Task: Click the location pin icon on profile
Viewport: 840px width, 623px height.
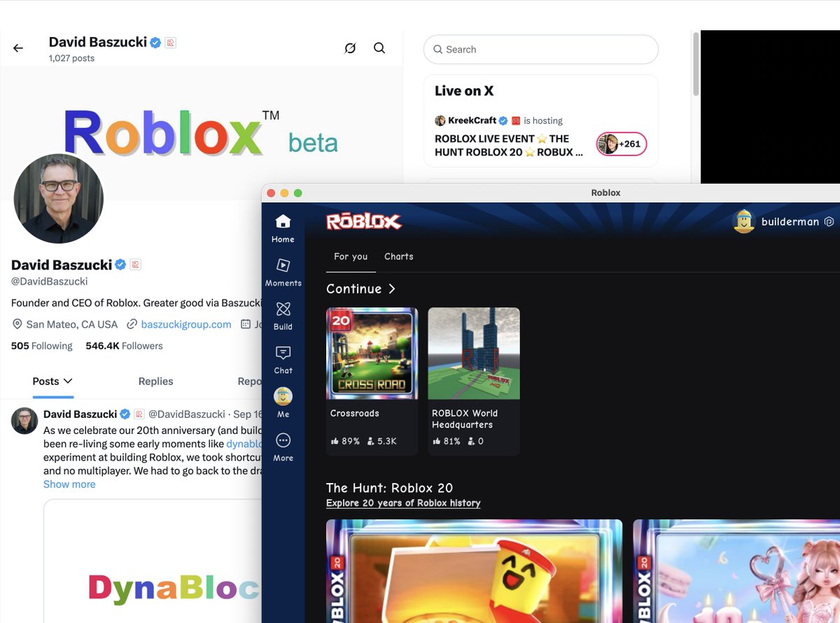Action: [x=17, y=324]
